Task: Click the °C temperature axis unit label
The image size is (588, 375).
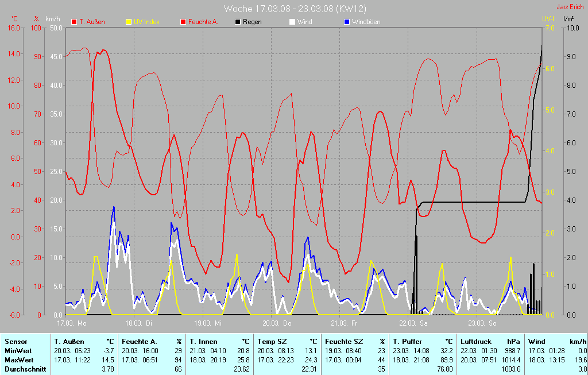Action: [x=14, y=19]
